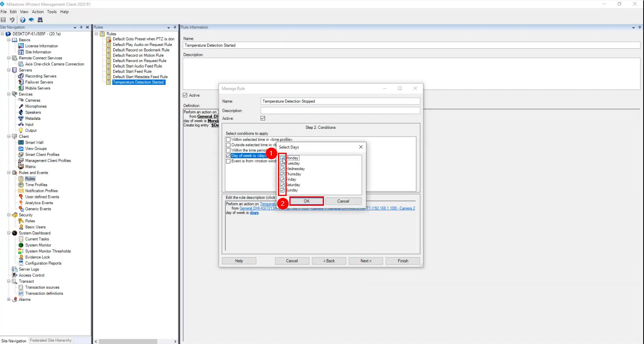Select Failover Servers in the tree

click(39, 82)
